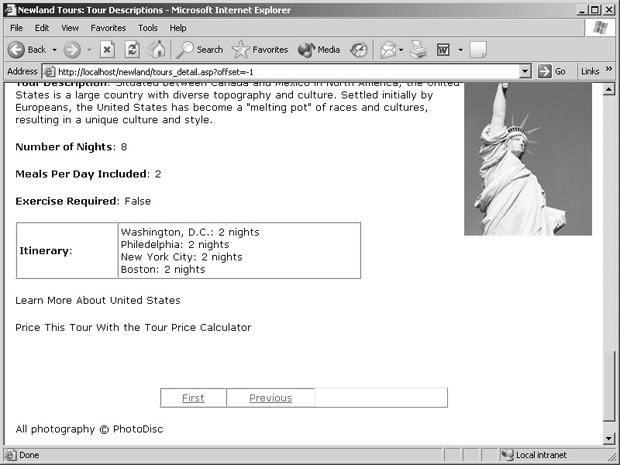
Task: Open the View menu
Action: pyautogui.click(x=70, y=28)
